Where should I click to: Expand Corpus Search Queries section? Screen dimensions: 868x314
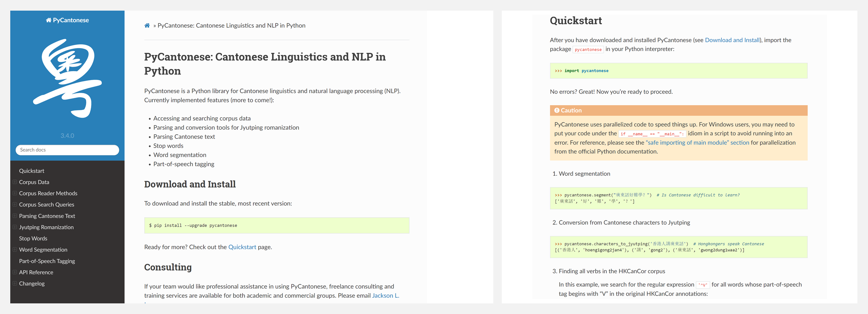(15, 204)
